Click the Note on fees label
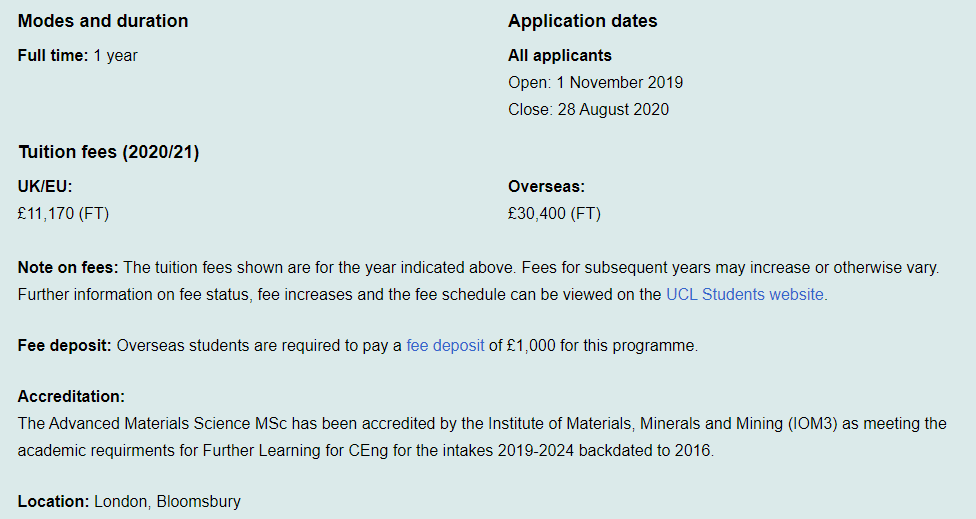The image size is (976, 519). 68,268
